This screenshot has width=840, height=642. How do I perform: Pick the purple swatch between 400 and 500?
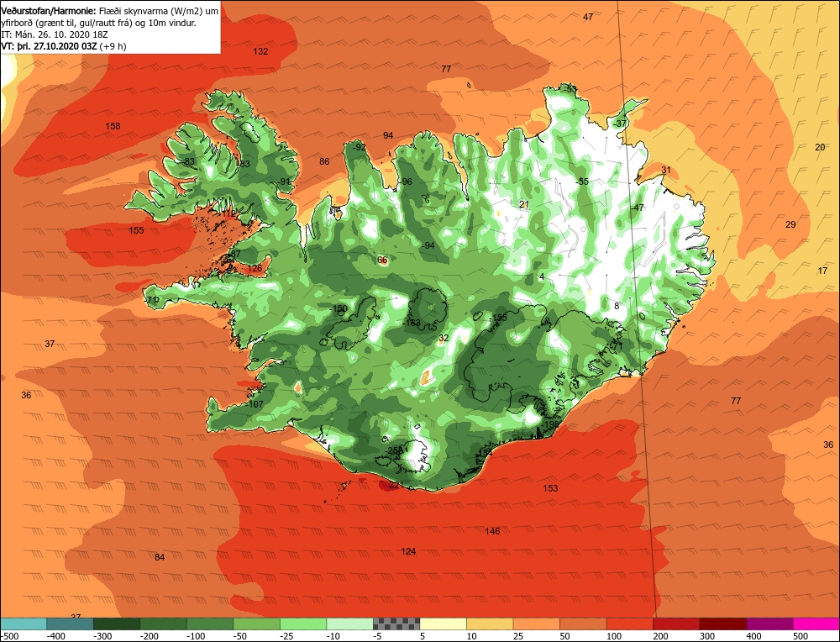(x=769, y=624)
